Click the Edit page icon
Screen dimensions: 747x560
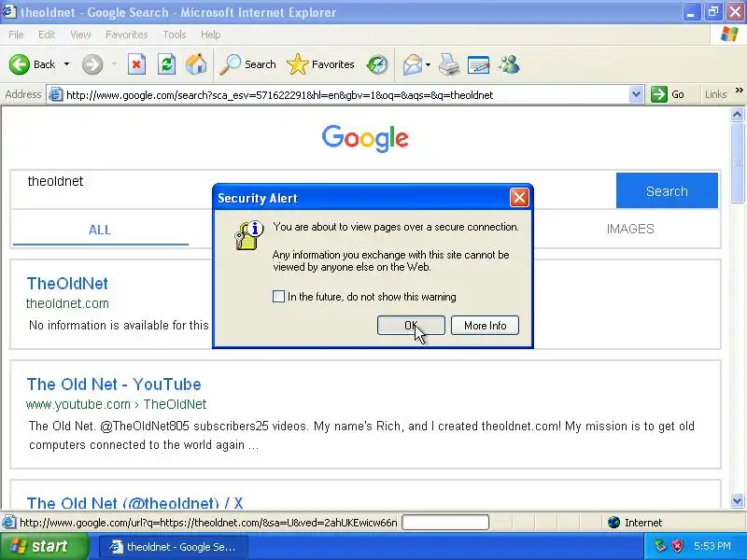click(x=479, y=64)
